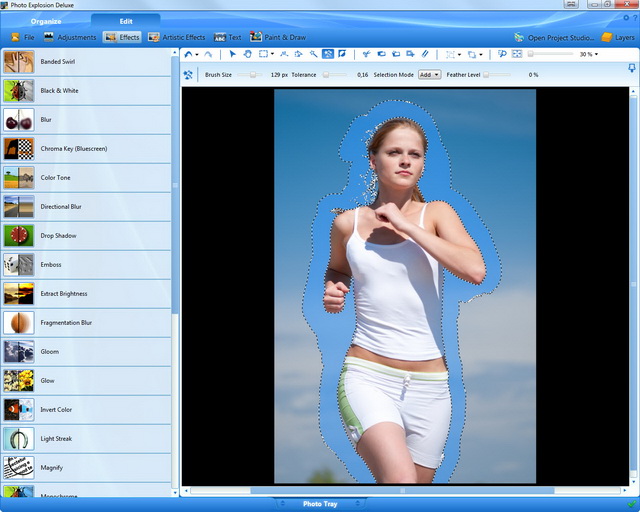Choose the Light Streak effect
Screen dimensions: 640x512
86,439
